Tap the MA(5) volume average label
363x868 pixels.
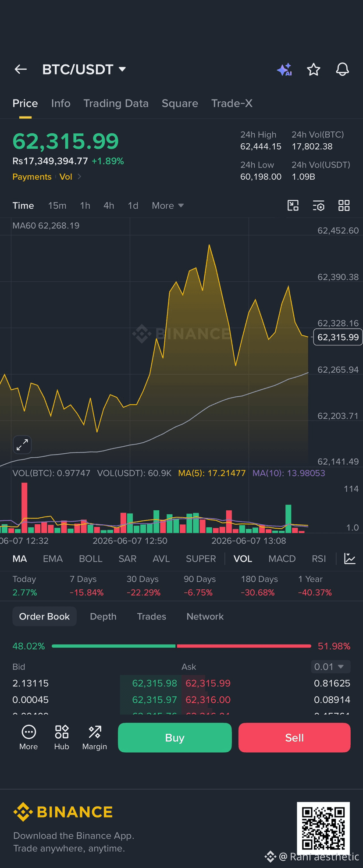click(x=212, y=473)
